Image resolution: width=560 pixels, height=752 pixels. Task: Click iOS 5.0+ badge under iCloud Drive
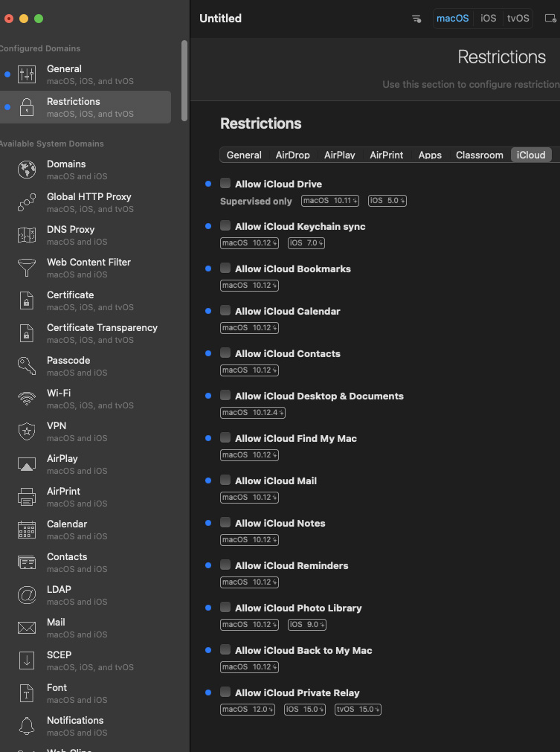(x=387, y=201)
